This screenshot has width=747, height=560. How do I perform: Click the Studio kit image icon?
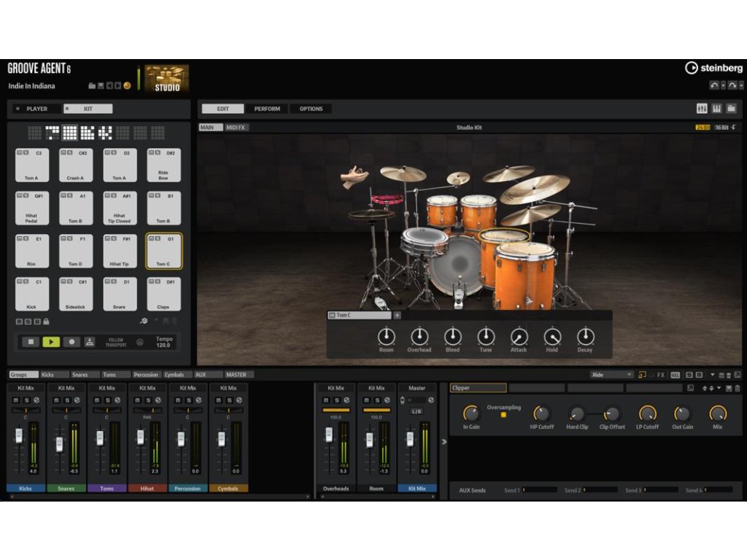click(167, 78)
